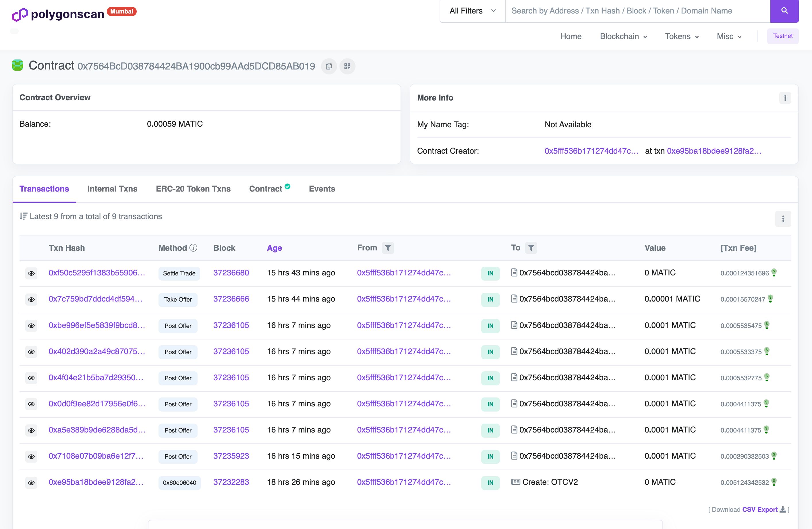Click IN badge in the Settle Trade row

click(x=490, y=273)
